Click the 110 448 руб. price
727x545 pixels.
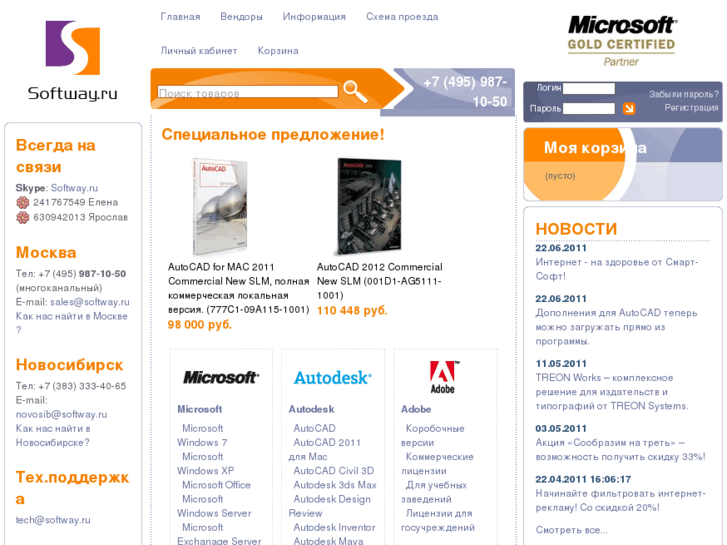click(352, 310)
